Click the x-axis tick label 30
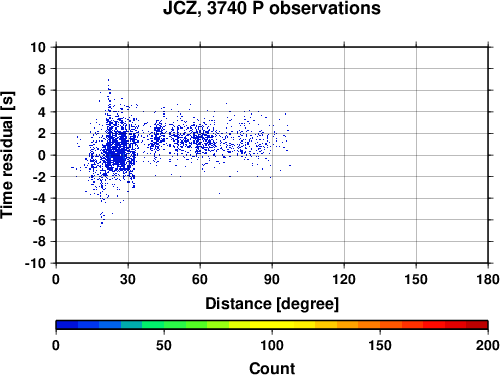 click(128, 279)
